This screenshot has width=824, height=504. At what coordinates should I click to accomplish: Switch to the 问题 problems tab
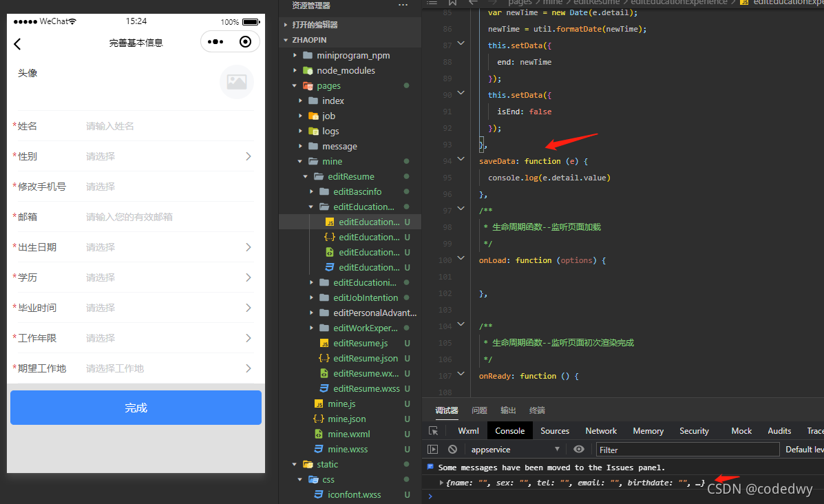tap(479, 410)
